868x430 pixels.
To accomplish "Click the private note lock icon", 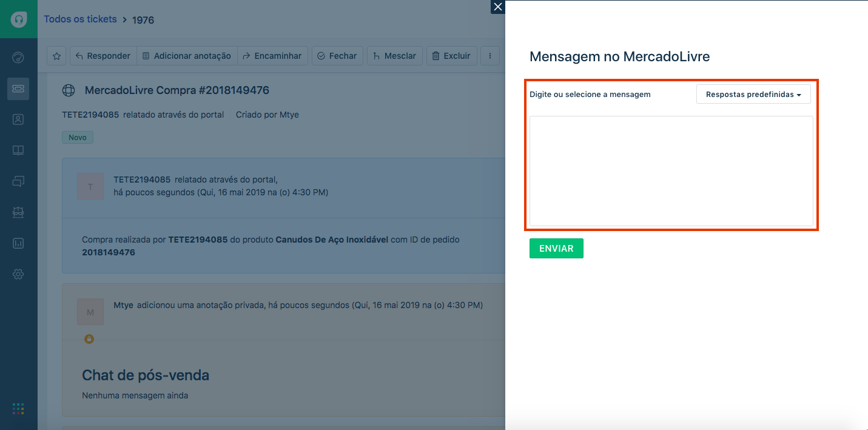I will pos(89,339).
